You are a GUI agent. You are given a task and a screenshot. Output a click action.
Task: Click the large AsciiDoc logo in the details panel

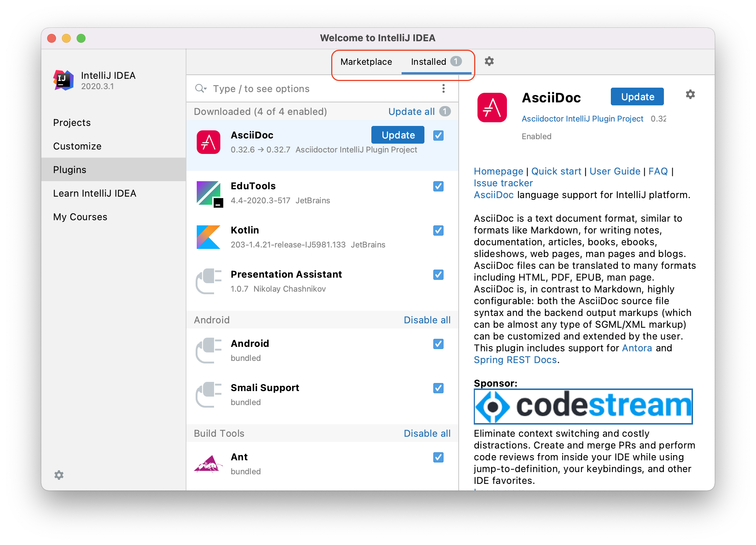[492, 108]
